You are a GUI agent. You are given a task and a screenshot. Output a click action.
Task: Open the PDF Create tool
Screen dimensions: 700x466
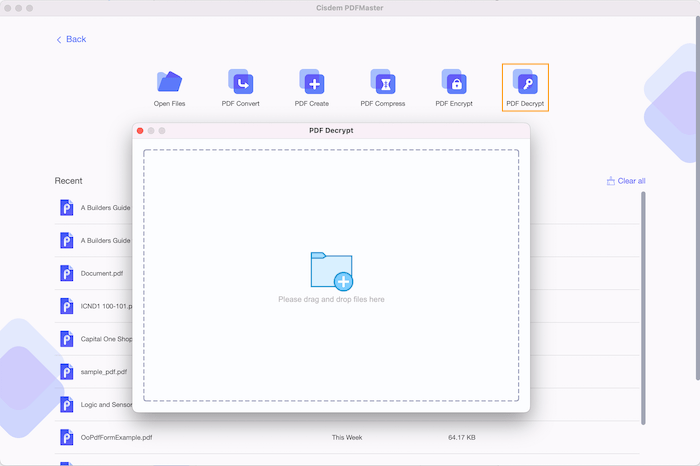312,88
